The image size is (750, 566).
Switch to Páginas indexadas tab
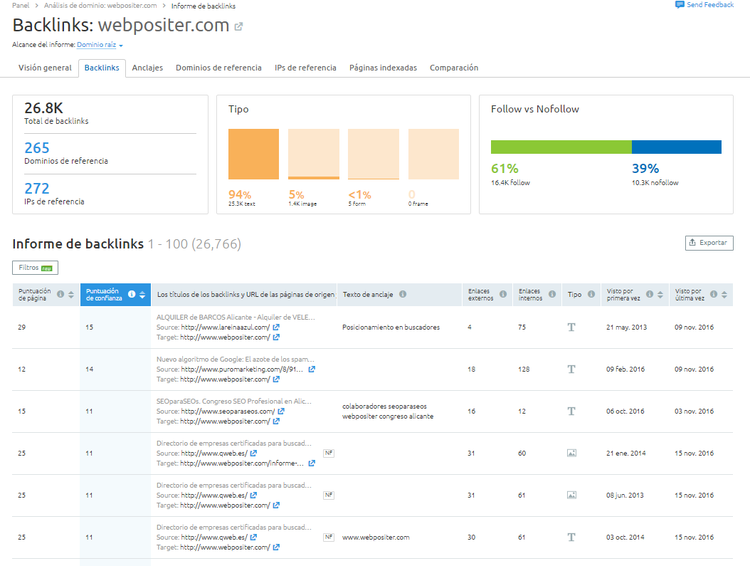(x=383, y=68)
